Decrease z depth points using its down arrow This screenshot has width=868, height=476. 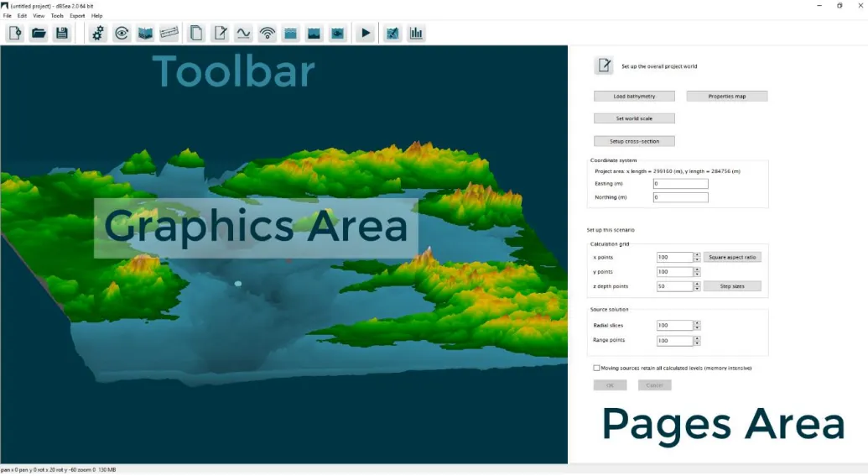(697, 289)
